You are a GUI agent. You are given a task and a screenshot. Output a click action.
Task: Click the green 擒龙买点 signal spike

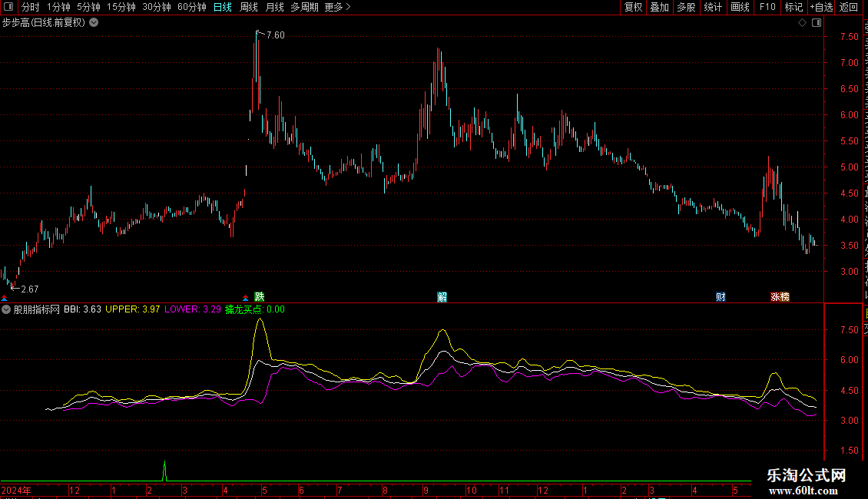164,471
